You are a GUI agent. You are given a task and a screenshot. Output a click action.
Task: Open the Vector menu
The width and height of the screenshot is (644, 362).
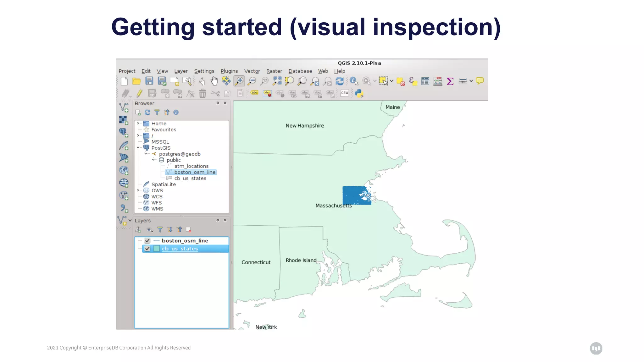click(252, 71)
